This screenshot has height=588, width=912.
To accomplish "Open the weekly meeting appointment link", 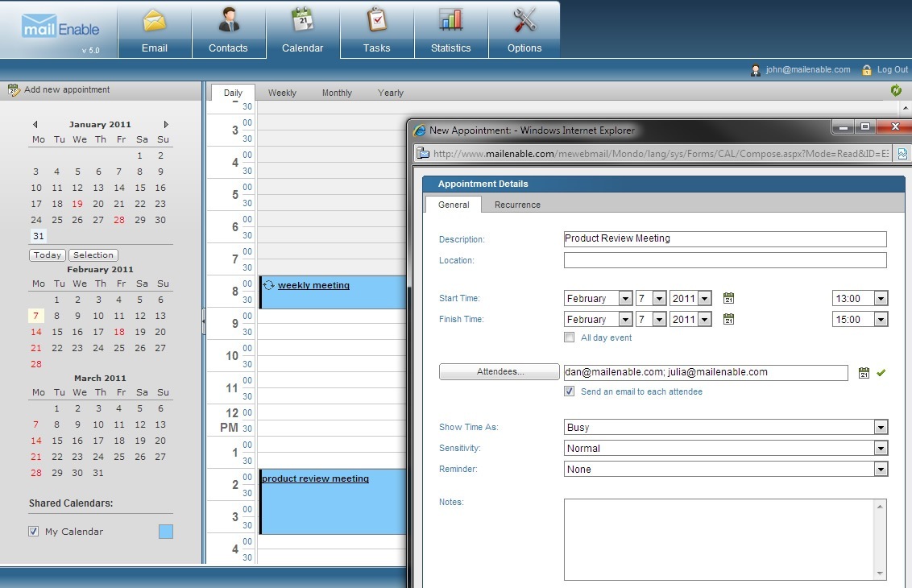I will tap(313, 285).
